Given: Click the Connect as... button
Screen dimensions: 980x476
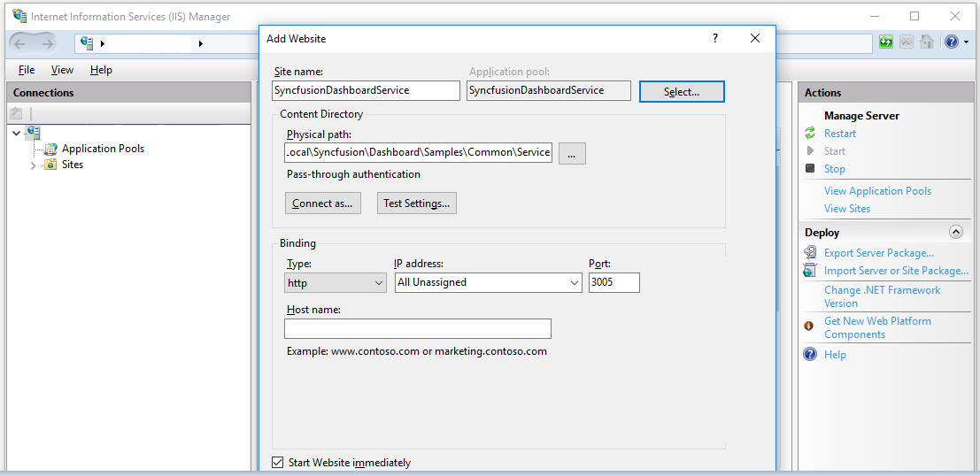Looking at the screenshot, I should pyautogui.click(x=322, y=203).
